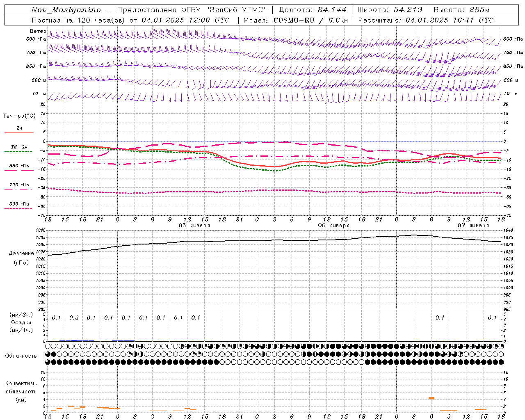Image resolution: width=525 pixels, height=420 pixels.
Task: Click the Облачность cloud cover label
Action: (x=21, y=356)
